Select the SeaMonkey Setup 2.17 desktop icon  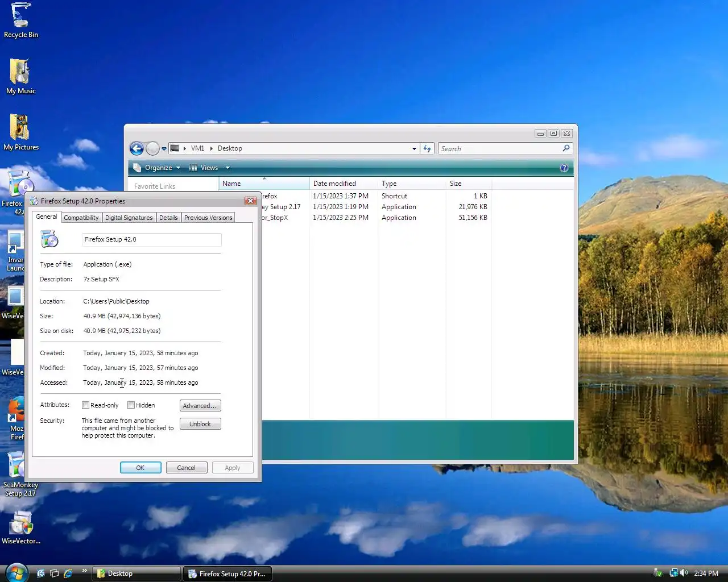17,475
